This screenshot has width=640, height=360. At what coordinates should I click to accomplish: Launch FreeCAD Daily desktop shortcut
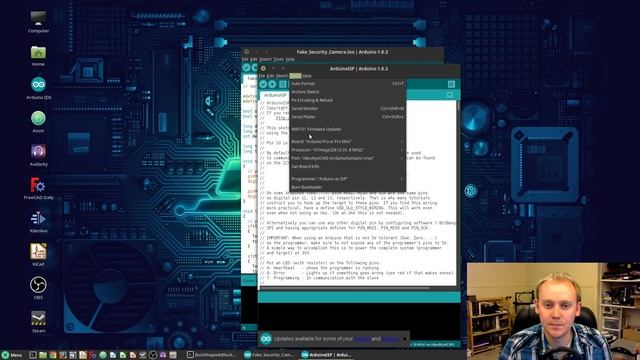coord(38,189)
